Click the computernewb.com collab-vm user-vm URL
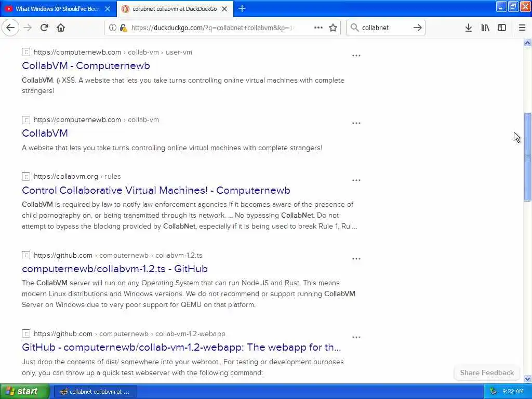532x399 pixels. coord(113,52)
